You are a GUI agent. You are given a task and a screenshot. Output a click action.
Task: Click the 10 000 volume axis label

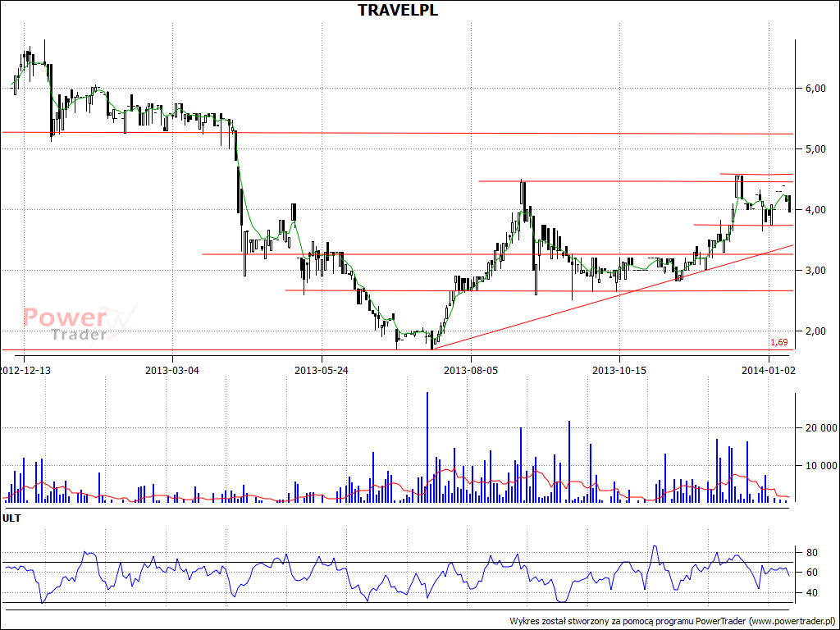tap(820, 466)
